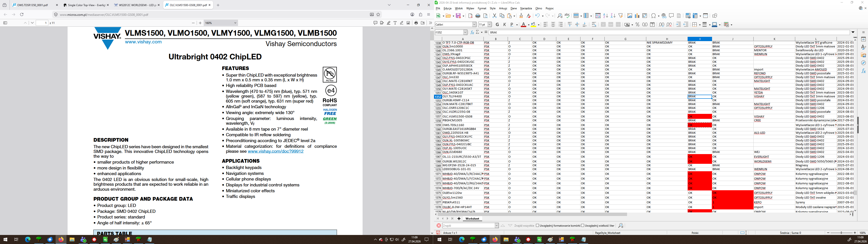This screenshot has width=868, height=244.
Task: Insert a comment in Calc
Action: coord(671,16)
